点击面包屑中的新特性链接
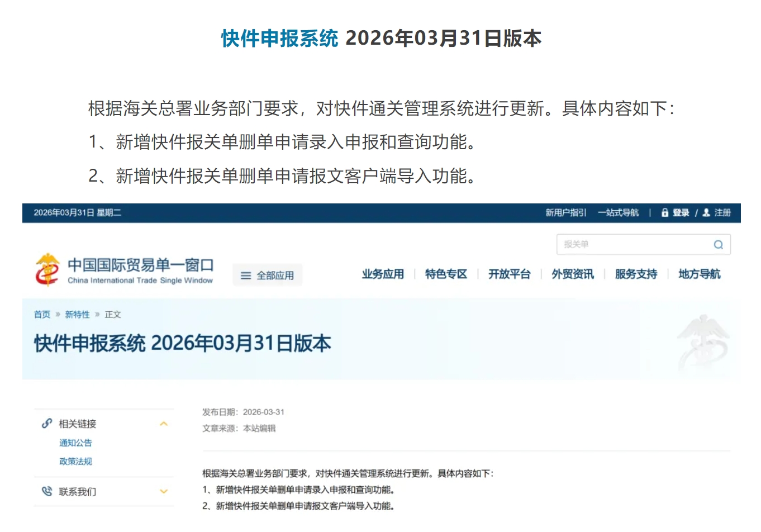Viewport: 761px width, 532px height. coord(77,314)
